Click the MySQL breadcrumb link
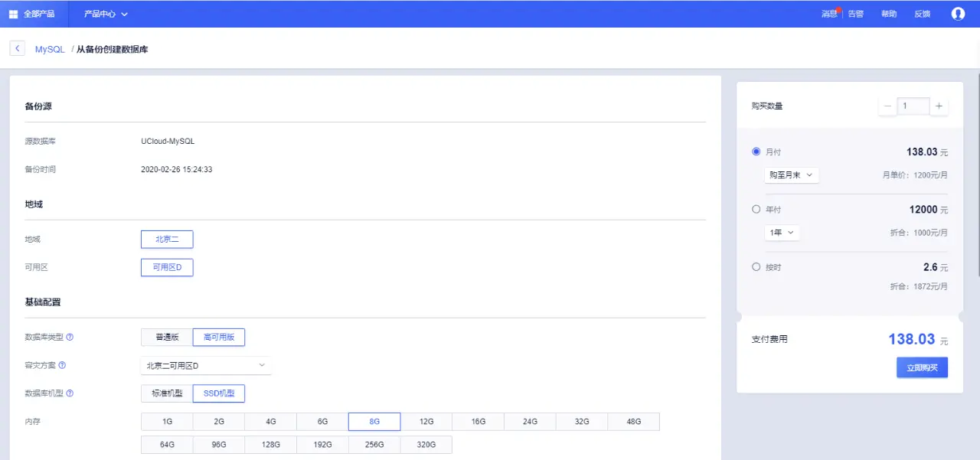The image size is (980, 460). pos(50,49)
